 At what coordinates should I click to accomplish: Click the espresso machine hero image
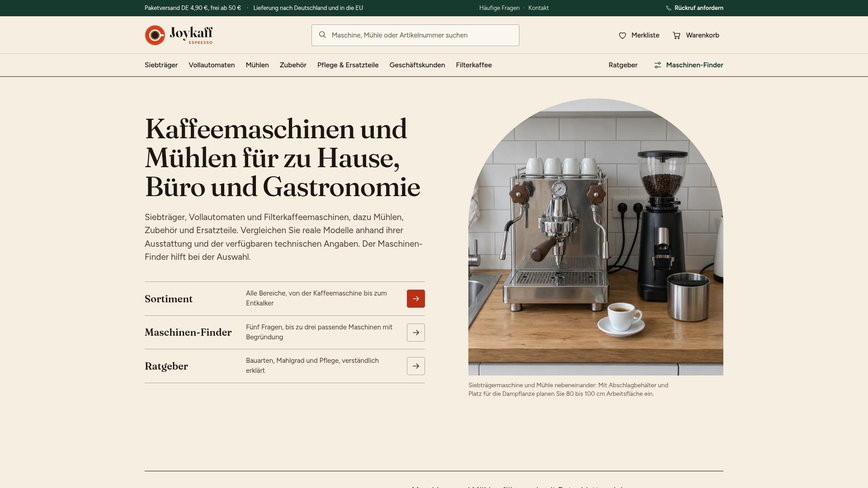pyautogui.click(x=596, y=237)
